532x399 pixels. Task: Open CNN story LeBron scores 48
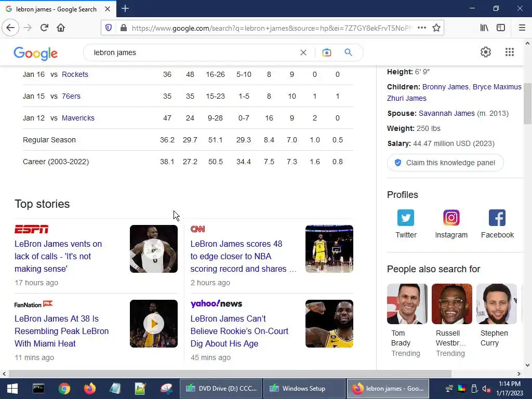(x=243, y=256)
